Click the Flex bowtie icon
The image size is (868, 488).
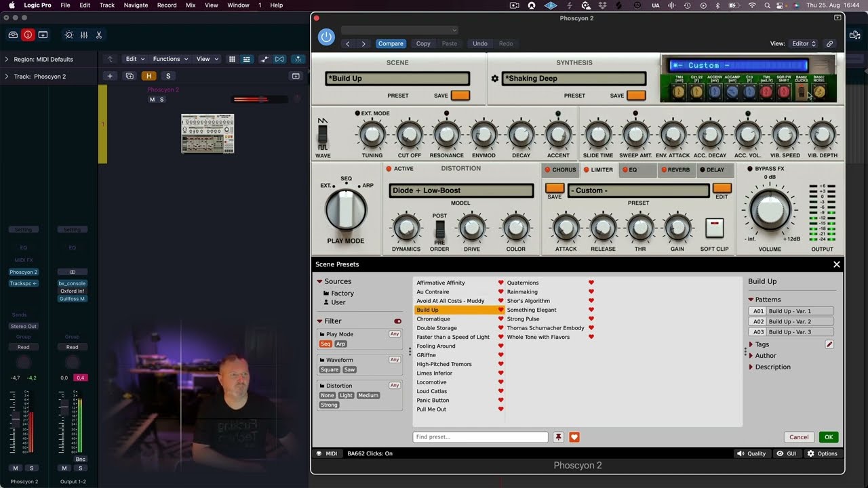pyautogui.click(x=279, y=59)
